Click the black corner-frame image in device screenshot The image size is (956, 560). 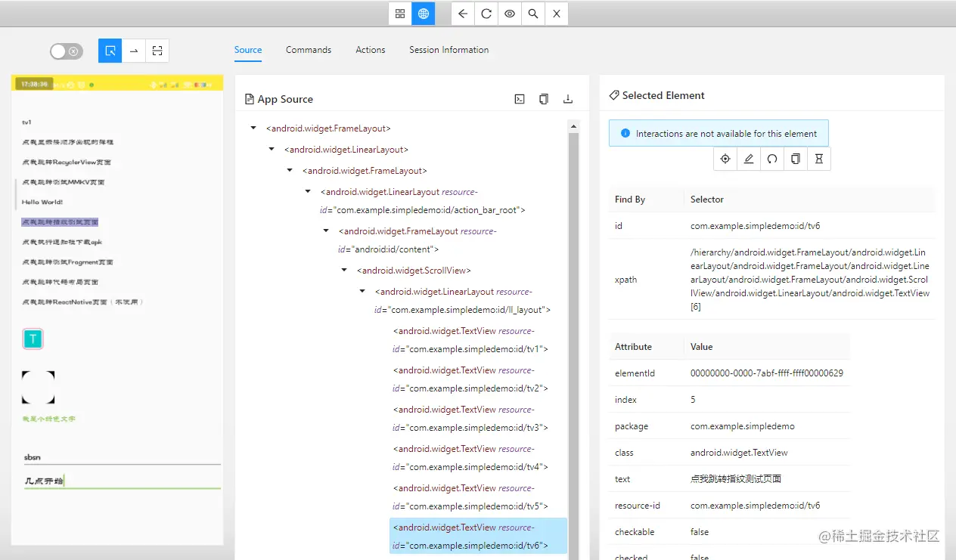pyautogui.click(x=38, y=387)
